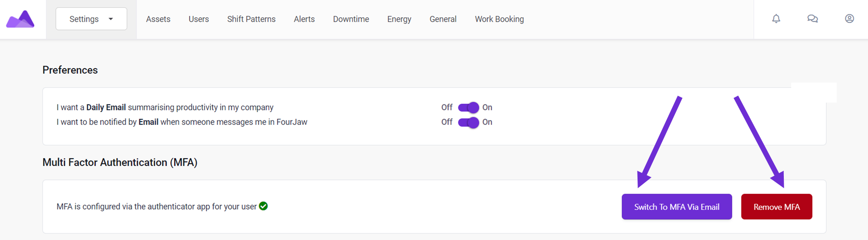Select the Energy tab
Viewport: 868px width, 240px height.
(x=399, y=19)
